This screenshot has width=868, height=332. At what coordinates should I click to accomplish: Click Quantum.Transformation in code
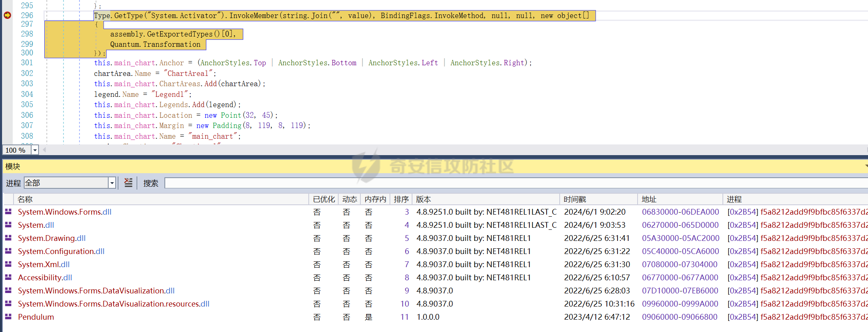(155, 44)
